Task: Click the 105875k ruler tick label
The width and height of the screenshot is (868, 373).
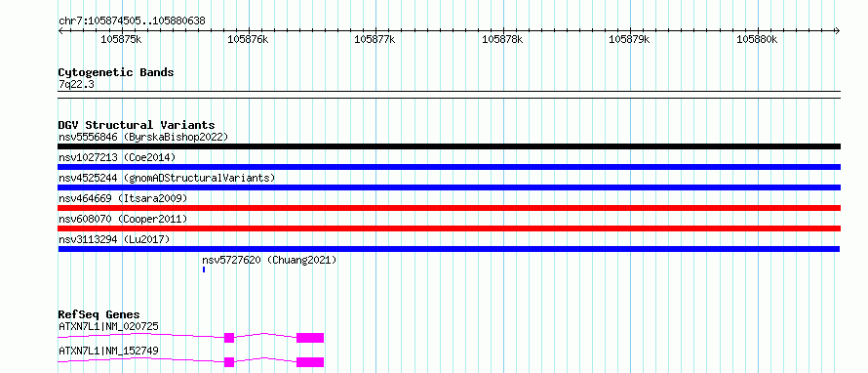Action: 121,39
